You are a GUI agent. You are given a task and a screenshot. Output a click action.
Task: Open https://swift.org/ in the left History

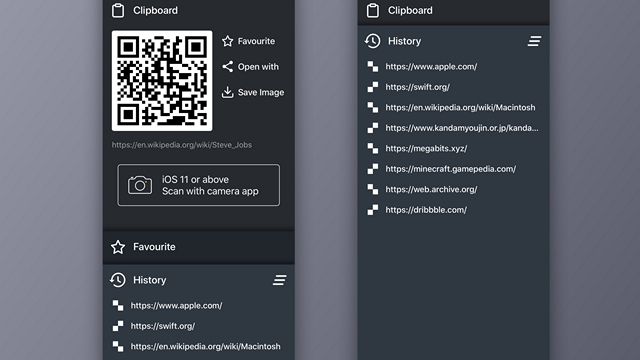click(163, 326)
